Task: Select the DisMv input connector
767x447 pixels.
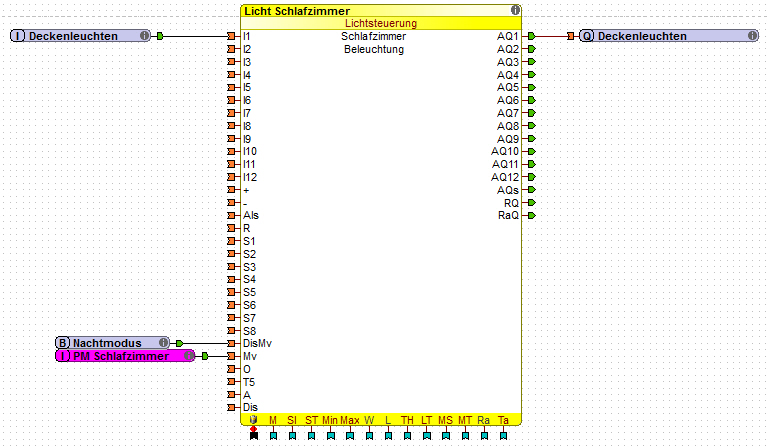Action: pos(231,344)
